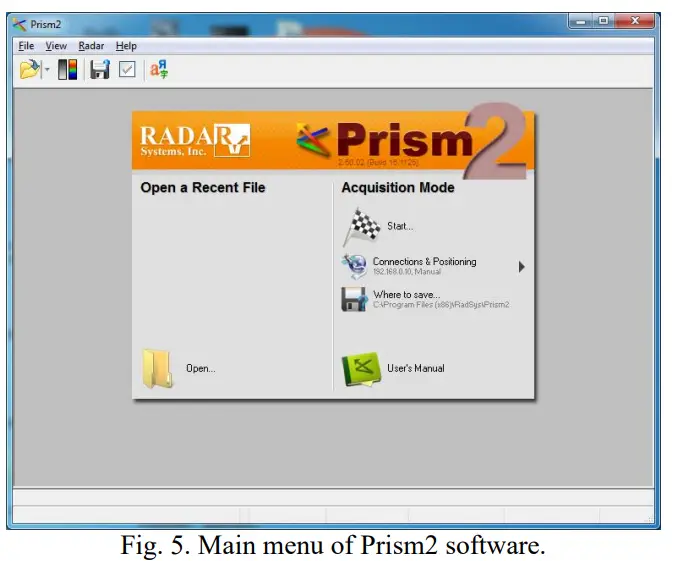The height and width of the screenshot is (561, 674).
Task: Click the save diskette toolbar icon
Action: [x=100, y=69]
